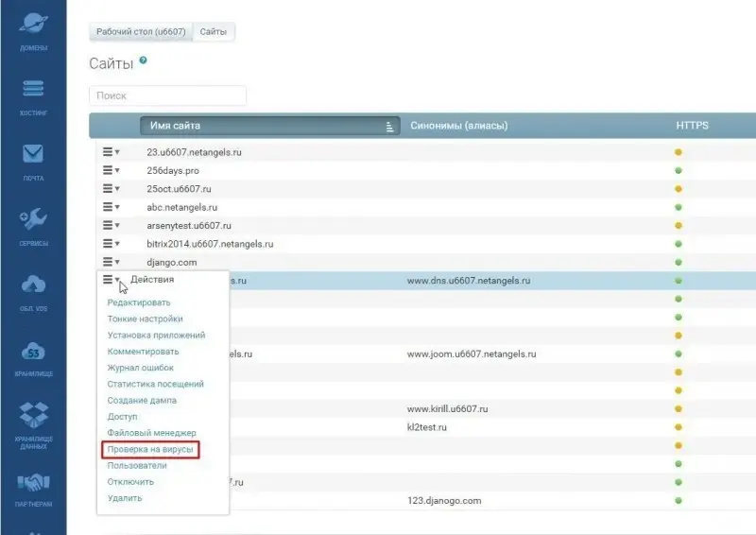Open the Почта envelope icon
Viewport: 756px width, 535px height.
(x=33, y=154)
